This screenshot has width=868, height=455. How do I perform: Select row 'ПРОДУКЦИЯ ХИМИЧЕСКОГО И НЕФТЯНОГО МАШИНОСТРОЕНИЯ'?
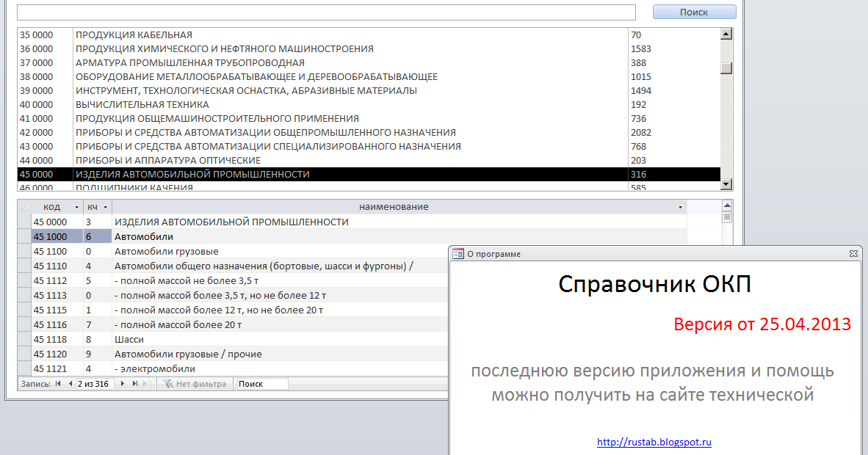click(369, 48)
